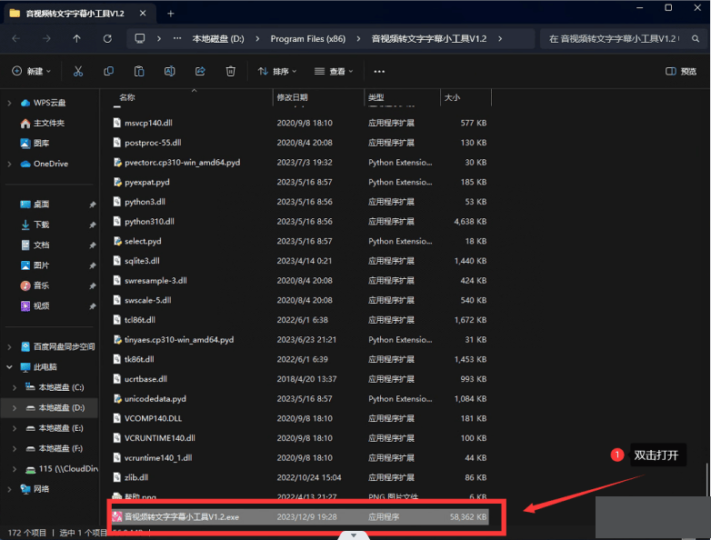Open the WPS云盘 cloud item

pos(44,103)
